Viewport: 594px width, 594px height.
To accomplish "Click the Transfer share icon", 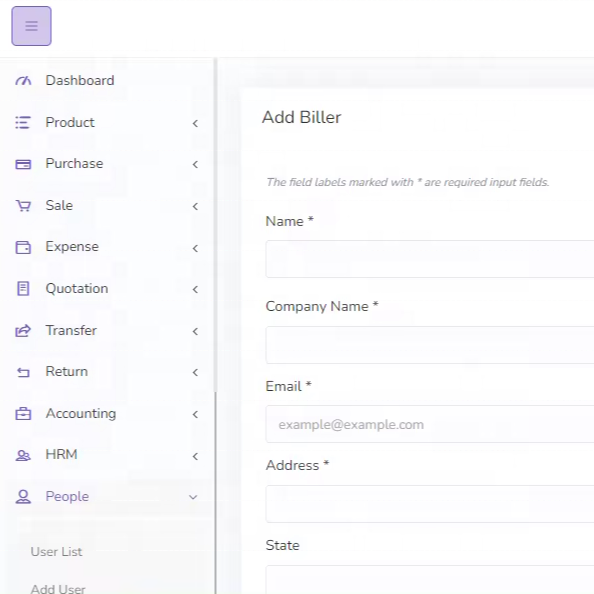I will [x=23, y=330].
